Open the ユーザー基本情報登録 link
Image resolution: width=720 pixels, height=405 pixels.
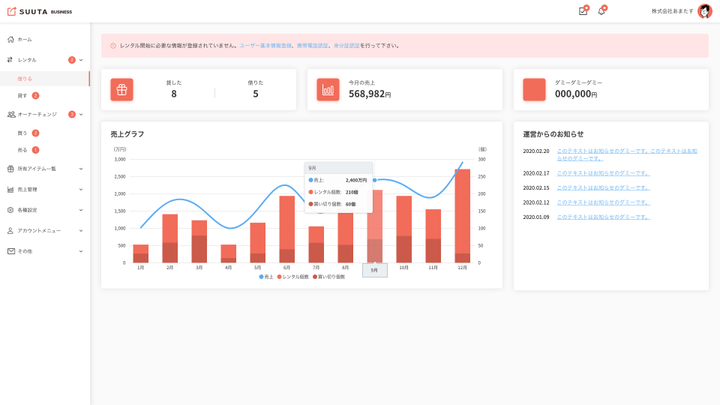(x=265, y=45)
